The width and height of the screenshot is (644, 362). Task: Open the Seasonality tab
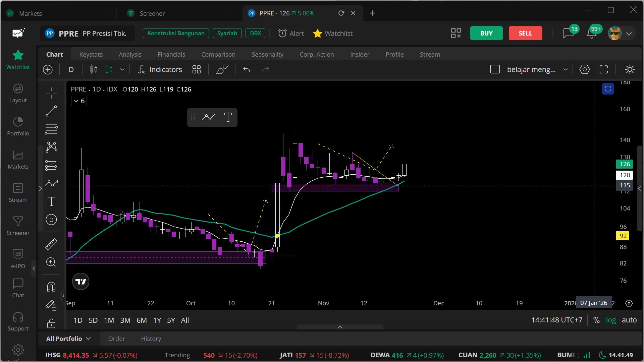click(267, 54)
